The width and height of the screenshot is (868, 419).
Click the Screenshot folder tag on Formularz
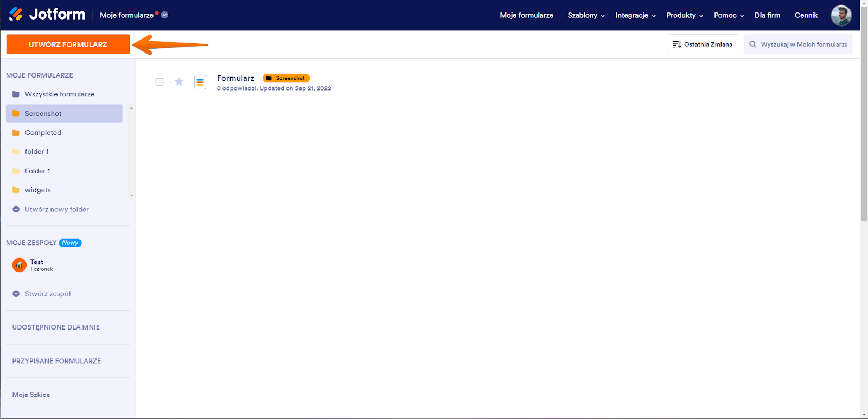point(286,78)
